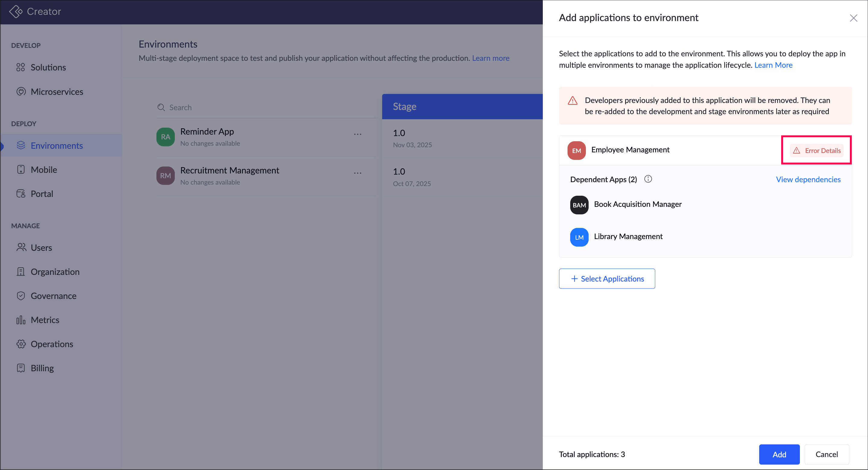The width and height of the screenshot is (868, 470).
Task: Go to Governance settings
Action: pos(53,296)
